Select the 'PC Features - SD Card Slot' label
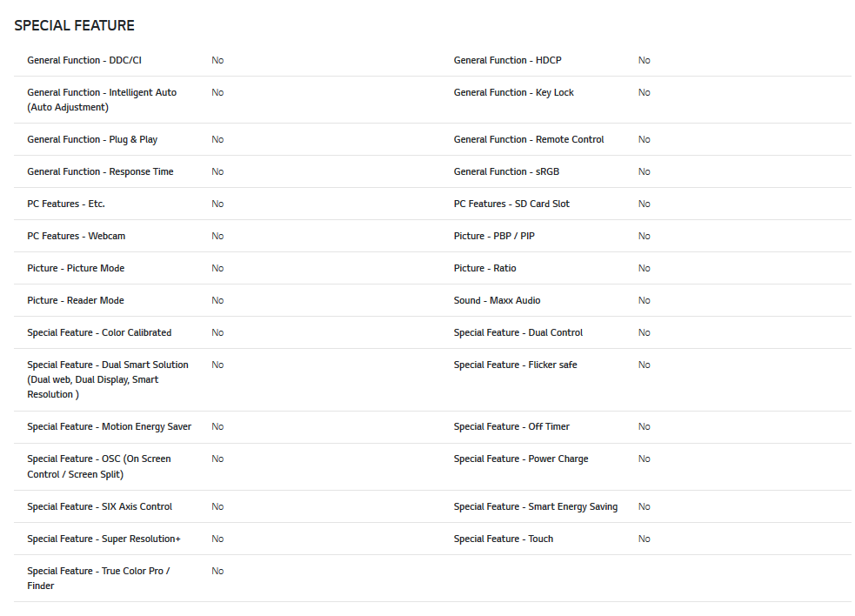This screenshot has height=616, width=855. 511,204
